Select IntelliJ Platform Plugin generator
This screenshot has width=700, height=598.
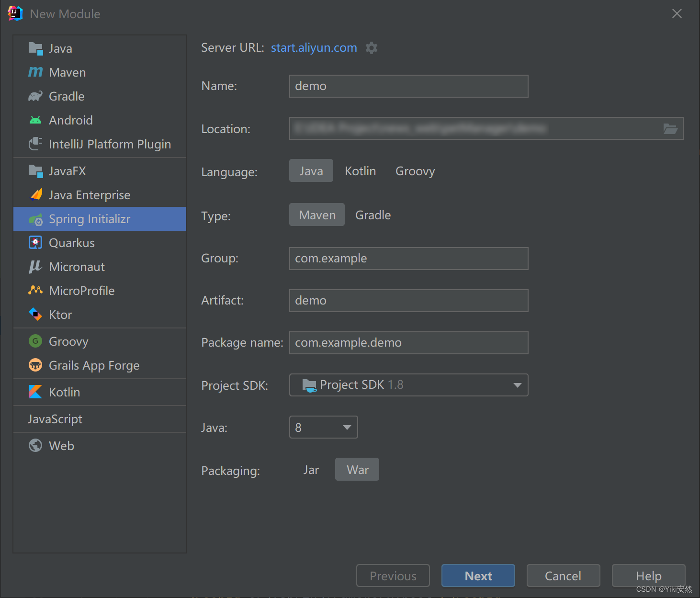pyautogui.click(x=100, y=144)
